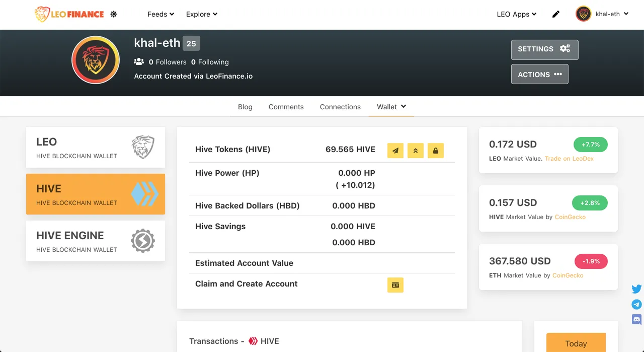Click the Claim and Create Account card icon
The width and height of the screenshot is (644, 352).
395,285
